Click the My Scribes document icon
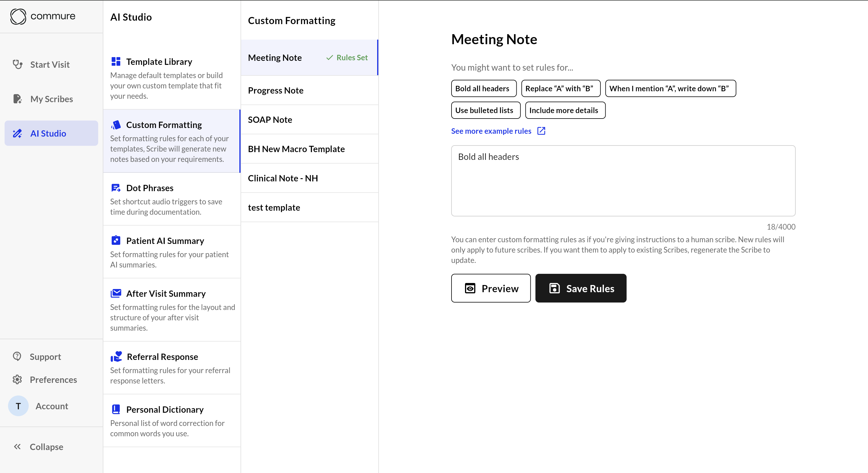Screen dimensions: 868x473 pyautogui.click(x=18, y=99)
